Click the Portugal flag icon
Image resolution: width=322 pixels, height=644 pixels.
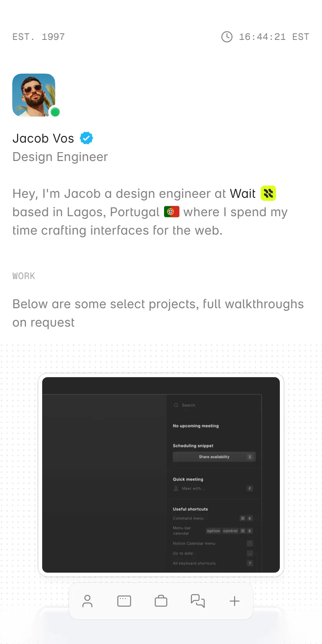point(172,212)
